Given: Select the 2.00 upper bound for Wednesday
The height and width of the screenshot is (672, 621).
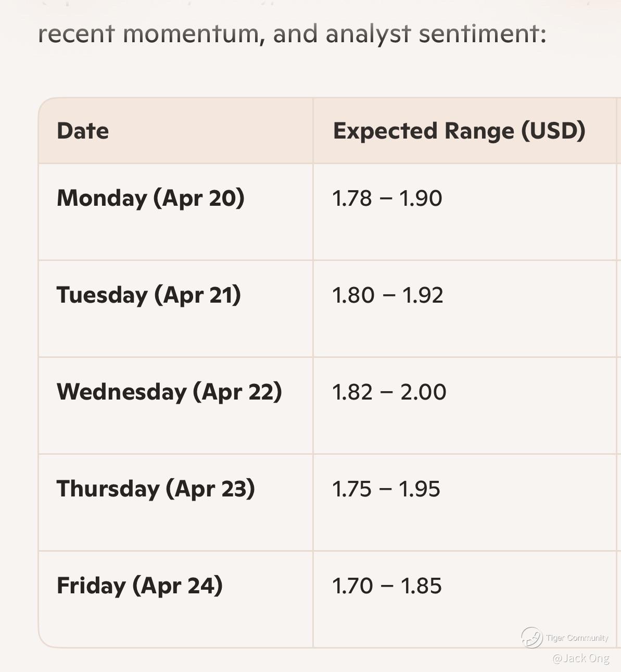Looking at the screenshot, I should pyautogui.click(x=423, y=392).
